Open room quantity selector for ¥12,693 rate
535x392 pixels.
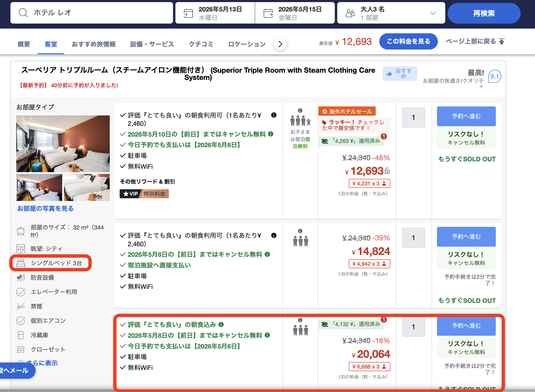click(413, 117)
